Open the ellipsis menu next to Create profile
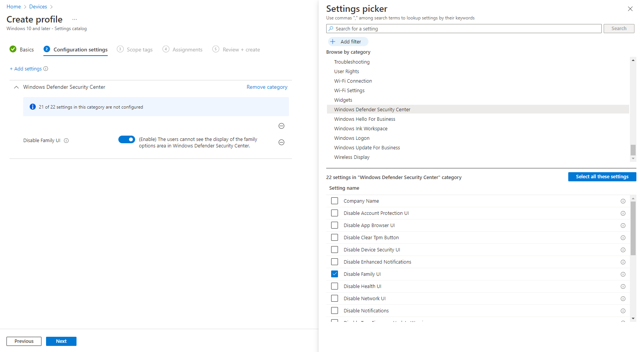Screen dimensions: 644x352 75,19
